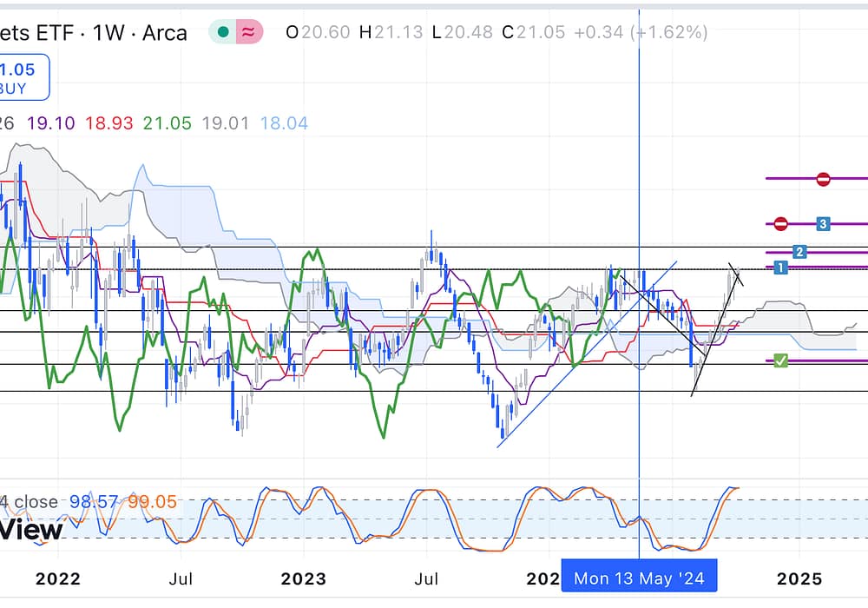The height and width of the screenshot is (608, 868).
Task: Click the green checkmark icon on purple line
Action: pos(780,360)
